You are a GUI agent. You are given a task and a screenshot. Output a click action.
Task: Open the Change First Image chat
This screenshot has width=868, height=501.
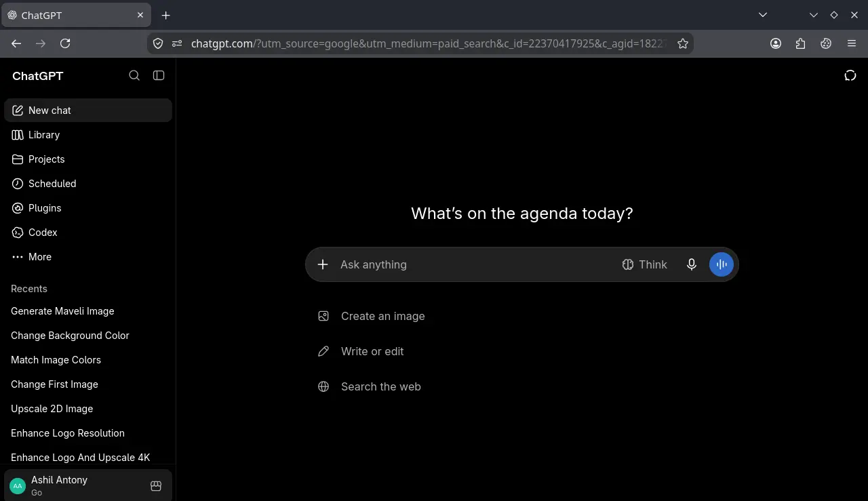pyautogui.click(x=88, y=384)
